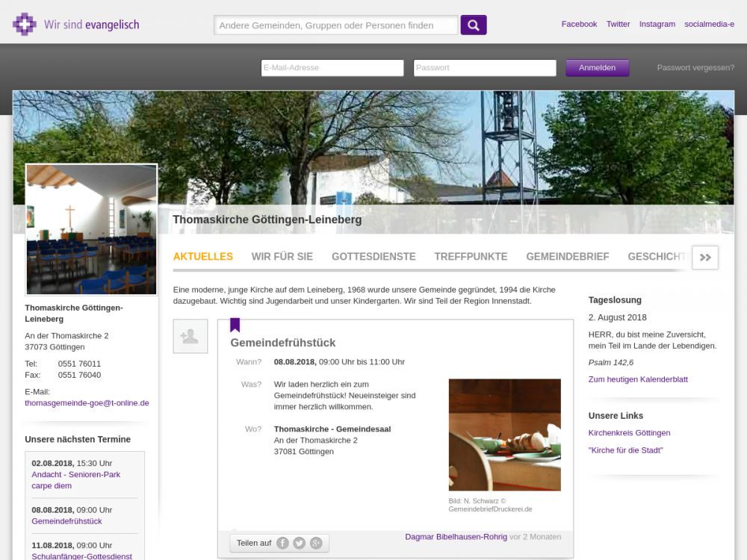Open the Instagram link in header
This screenshot has height=560, width=747.
[x=657, y=24]
